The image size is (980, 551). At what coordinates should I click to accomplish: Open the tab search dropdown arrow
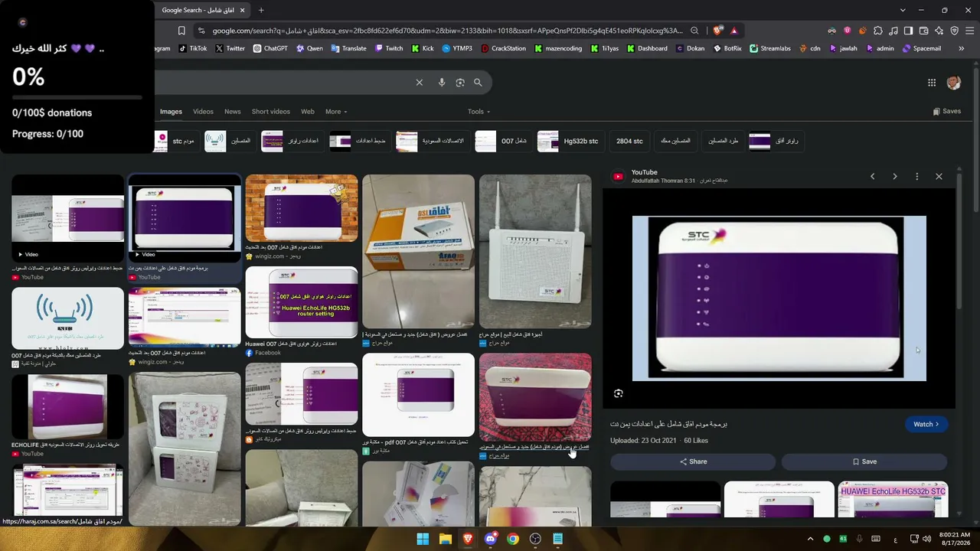click(903, 10)
